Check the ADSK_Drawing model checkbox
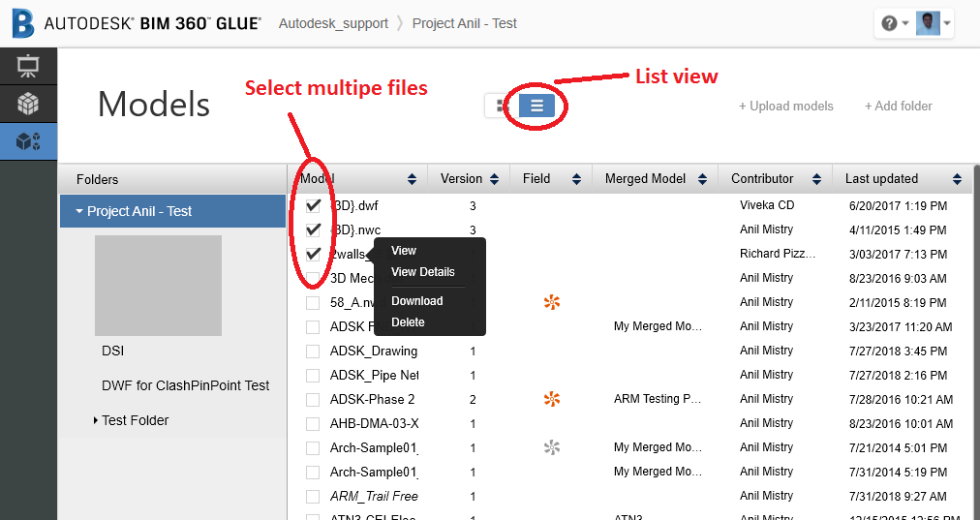This screenshot has height=520, width=980. click(x=313, y=352)
